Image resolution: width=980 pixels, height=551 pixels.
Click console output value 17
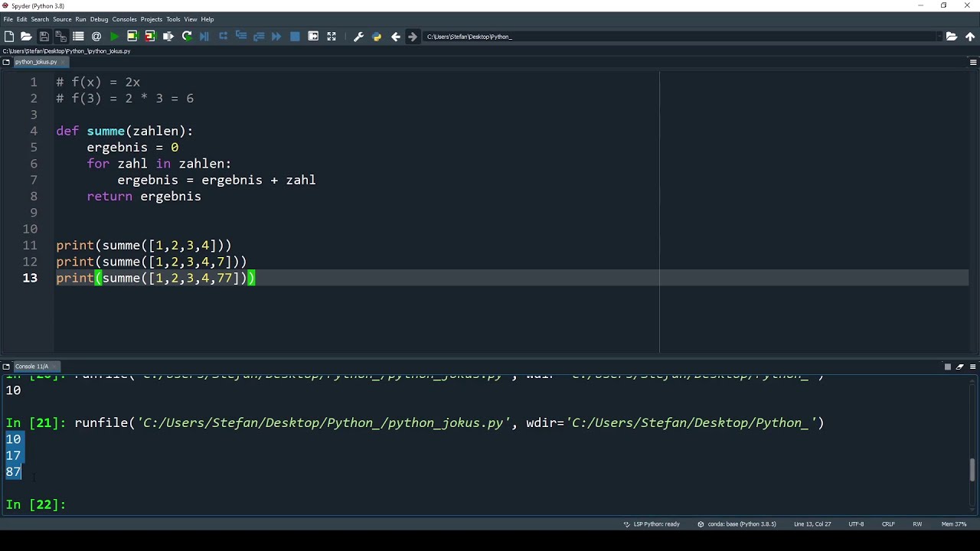tap(13, 455)
